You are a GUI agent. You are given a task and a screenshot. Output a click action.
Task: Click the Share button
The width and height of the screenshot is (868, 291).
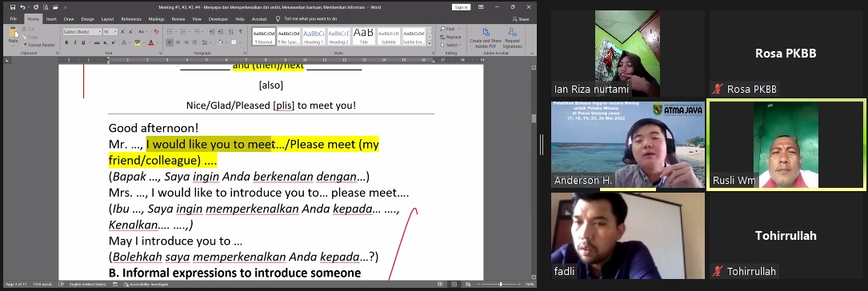520,19
